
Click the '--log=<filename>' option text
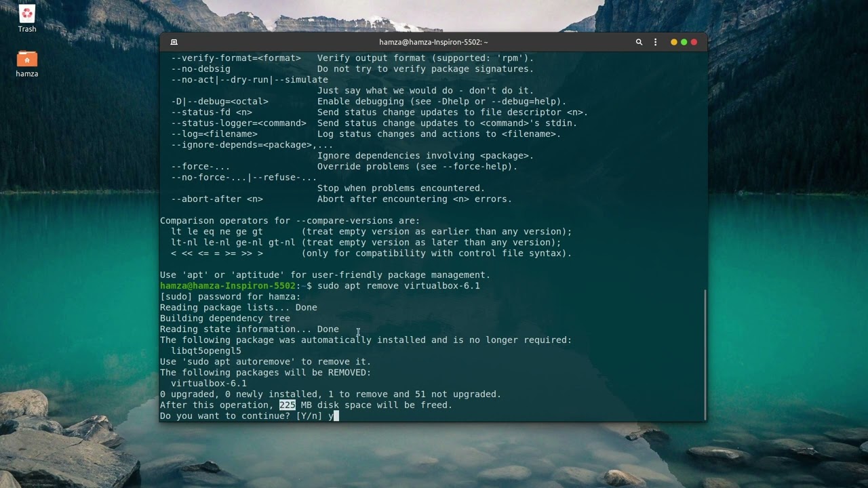point(214,134)
